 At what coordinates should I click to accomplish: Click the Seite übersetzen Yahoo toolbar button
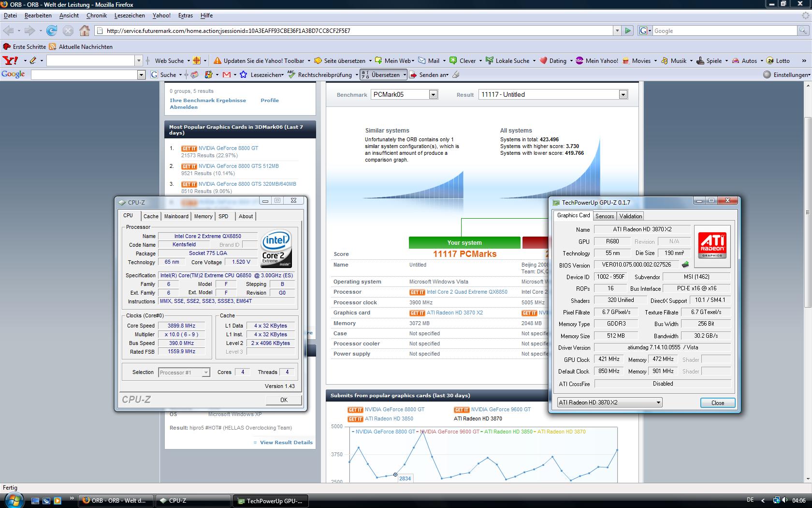click(340, 60)
